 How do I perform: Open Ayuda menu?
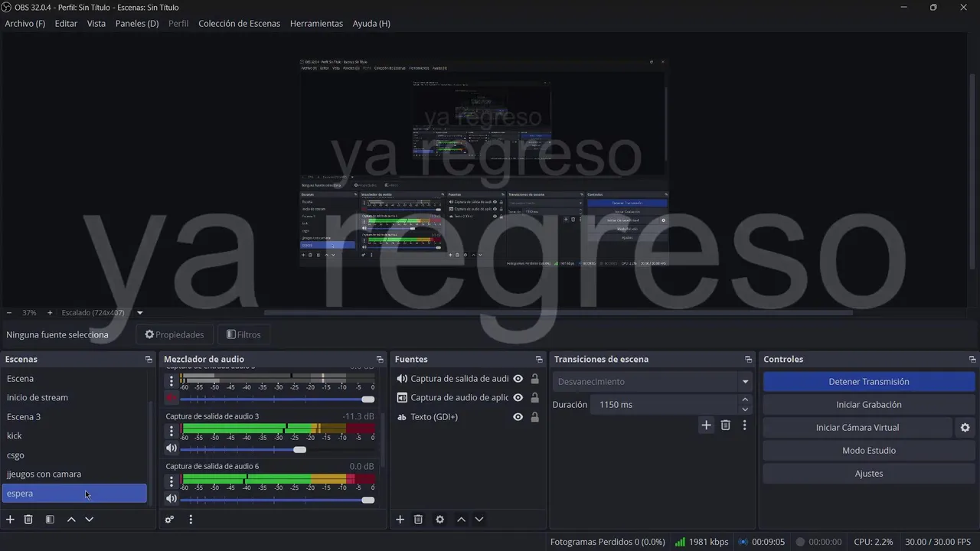coord(371,24)
